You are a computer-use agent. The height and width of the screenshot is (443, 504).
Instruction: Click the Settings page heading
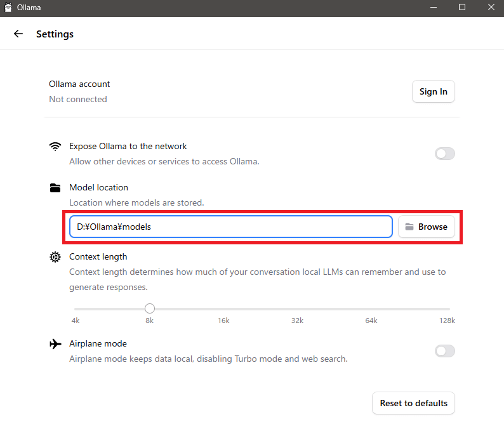click(x=55, y=34)
